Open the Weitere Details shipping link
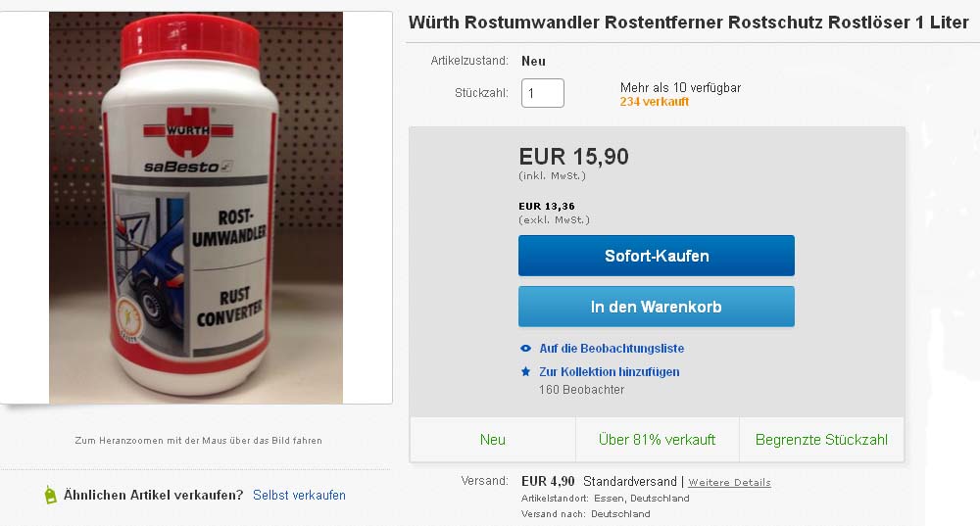Screen dimensions: 980x526 (729, 482)
